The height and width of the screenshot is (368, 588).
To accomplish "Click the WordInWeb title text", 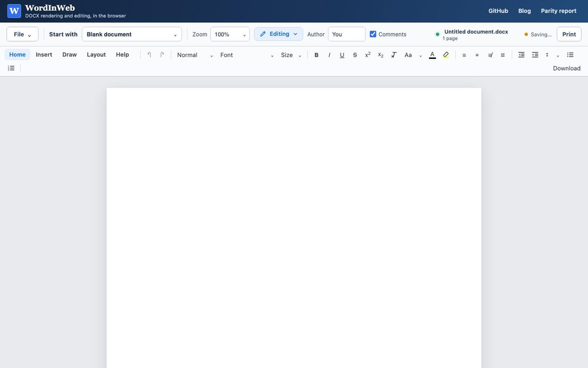I will pyautogui.click(x=50, y=8).
